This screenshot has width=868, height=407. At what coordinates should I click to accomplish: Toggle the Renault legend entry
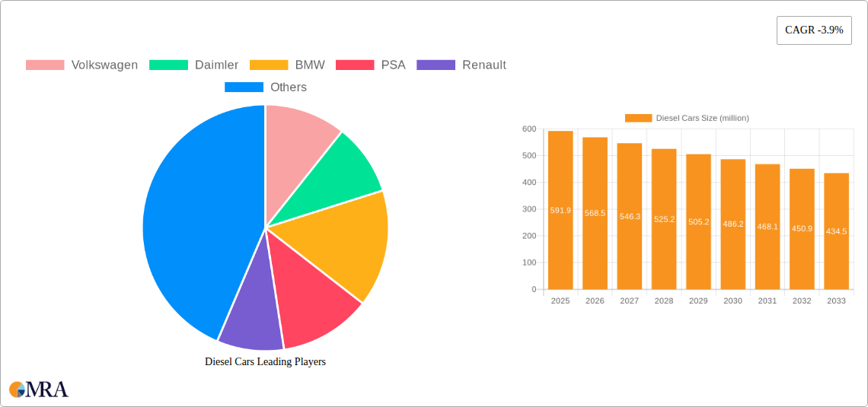coord(461,65)
